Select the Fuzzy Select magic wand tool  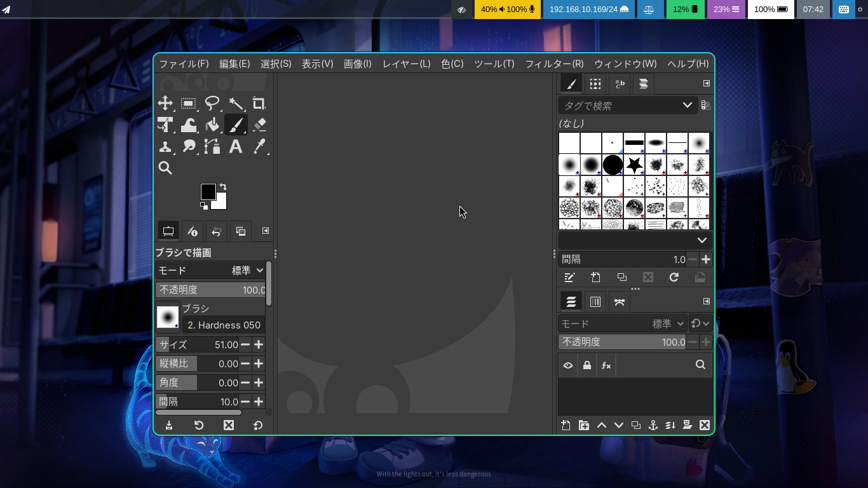click(236, 104)
